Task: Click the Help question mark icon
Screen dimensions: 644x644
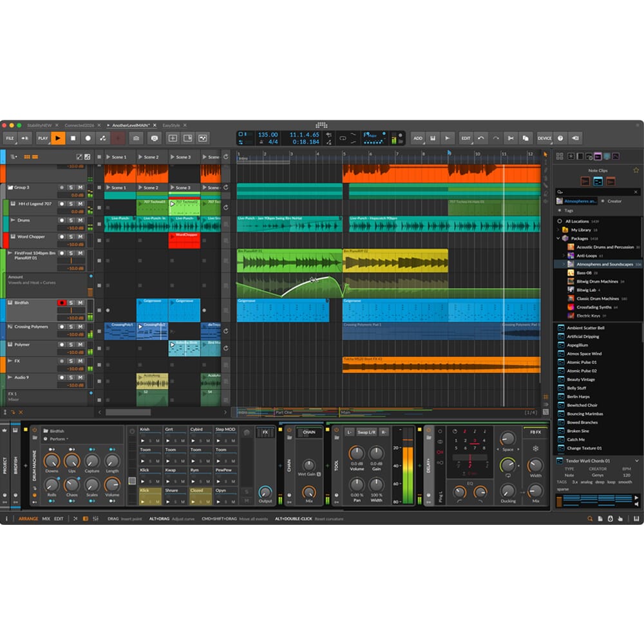Action: click(560, 138)
